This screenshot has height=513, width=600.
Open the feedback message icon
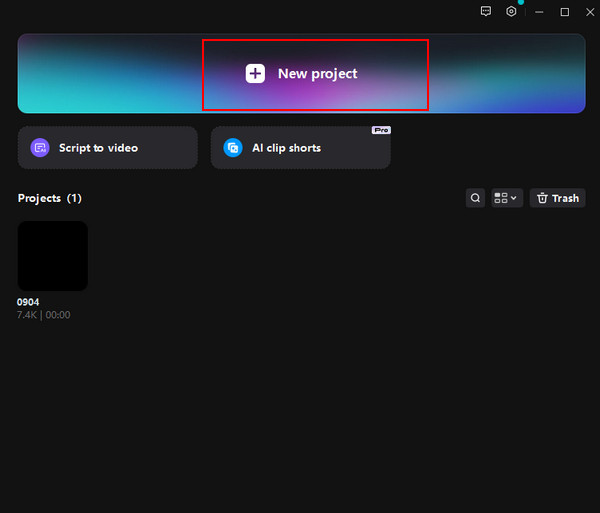tap(486, 11)
